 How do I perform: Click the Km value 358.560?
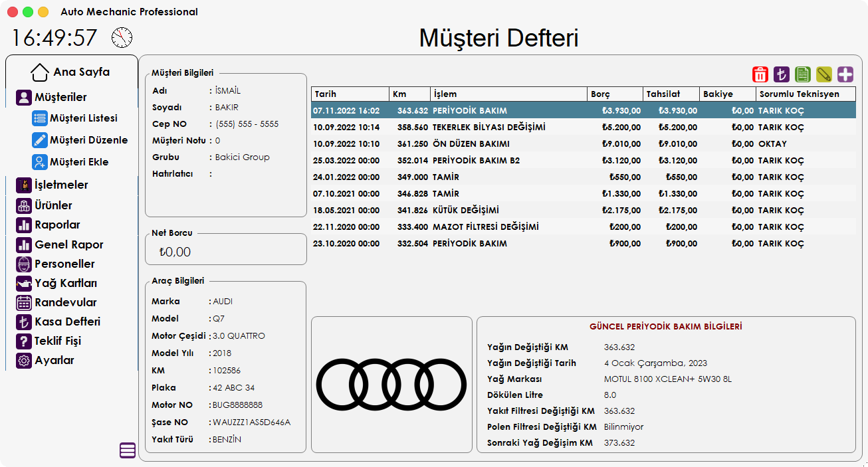413,127
